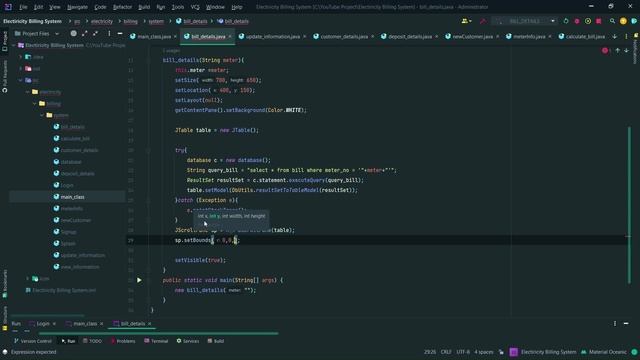Click the yellow user avatar icon

tap(623, 21)
